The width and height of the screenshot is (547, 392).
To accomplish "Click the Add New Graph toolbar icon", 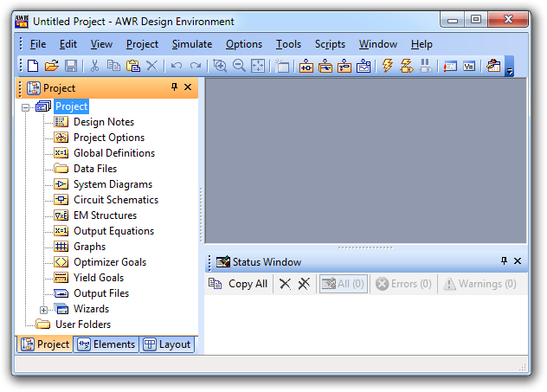I will point(364,66).
